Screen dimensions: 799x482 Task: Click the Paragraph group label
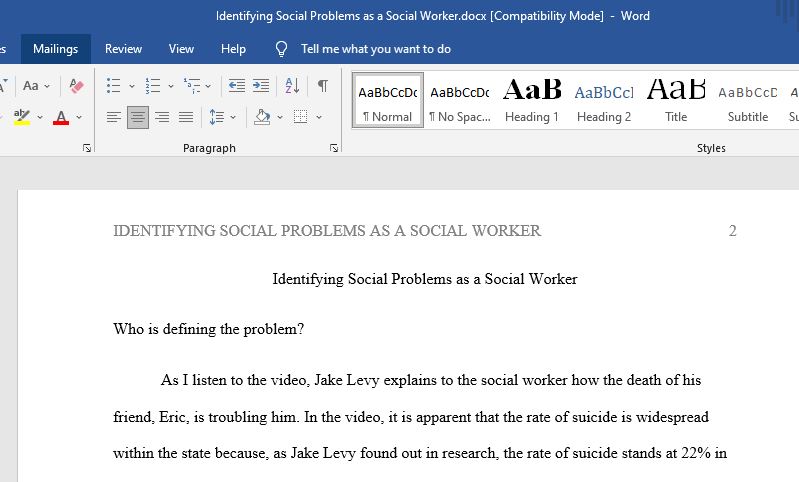point(209,148)
